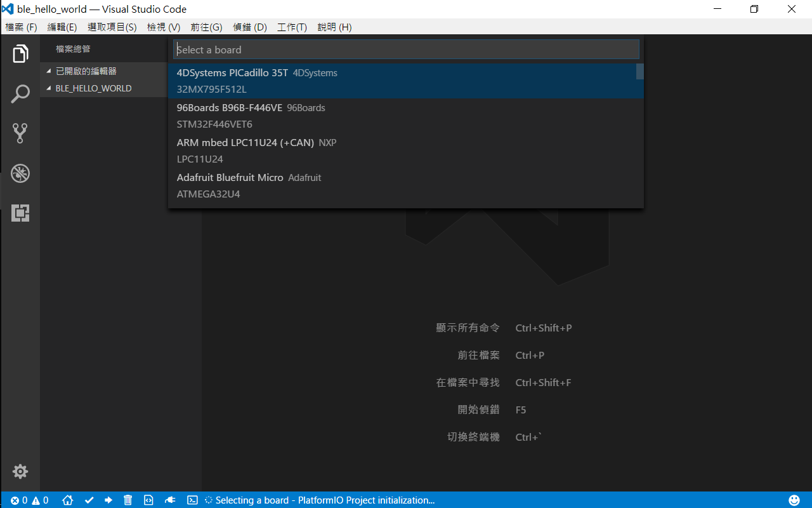
Task: Open the Debug view in activity bar
Action: point(20,173)
